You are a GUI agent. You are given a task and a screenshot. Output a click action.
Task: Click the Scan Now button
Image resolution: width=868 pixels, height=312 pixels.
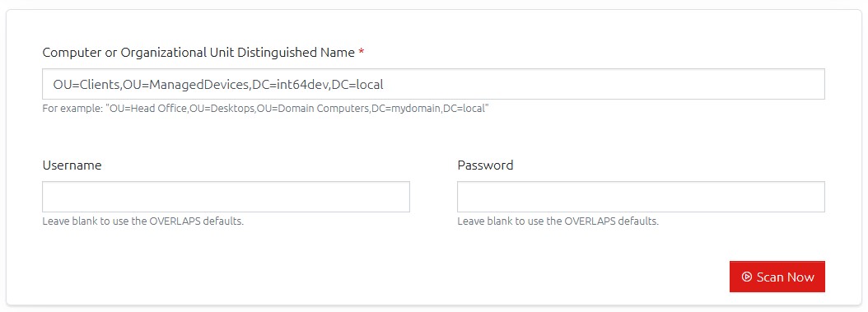[x=777, y=277]
